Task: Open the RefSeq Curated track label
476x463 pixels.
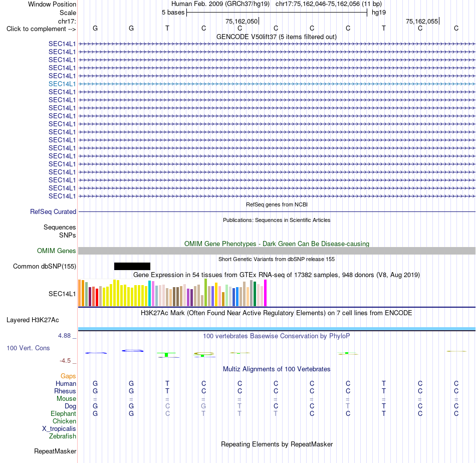Action: [53, 211]
